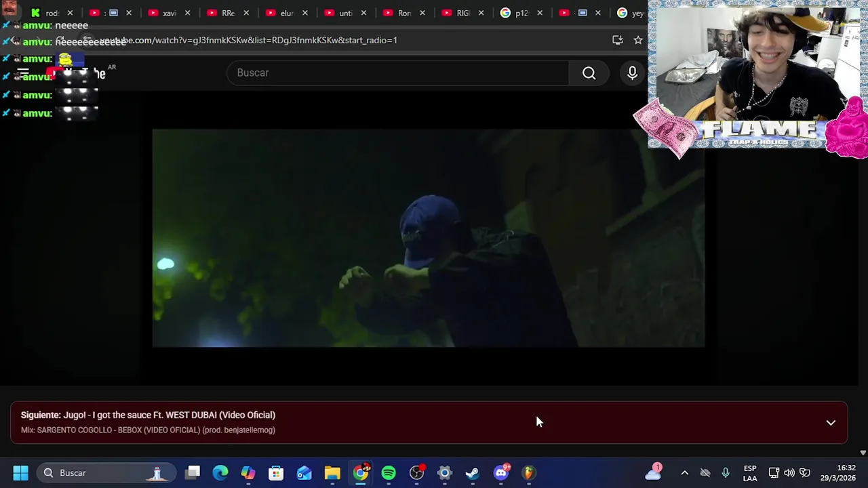The image size is (868, 488).
Task: Switch to the 'xavi' YouTube tab
Action: coord(163,13)
